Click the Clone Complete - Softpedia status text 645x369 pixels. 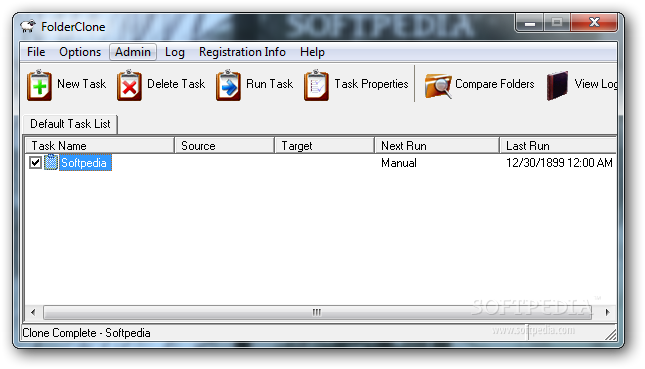pyautogui.click(x=86, y=333)
